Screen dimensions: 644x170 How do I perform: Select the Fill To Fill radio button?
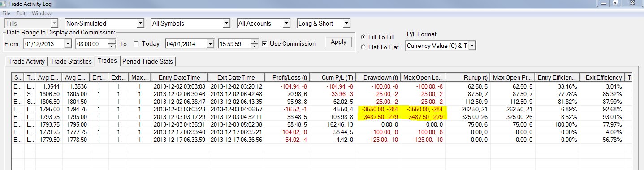pyautogui.click(x=363, y=37)
